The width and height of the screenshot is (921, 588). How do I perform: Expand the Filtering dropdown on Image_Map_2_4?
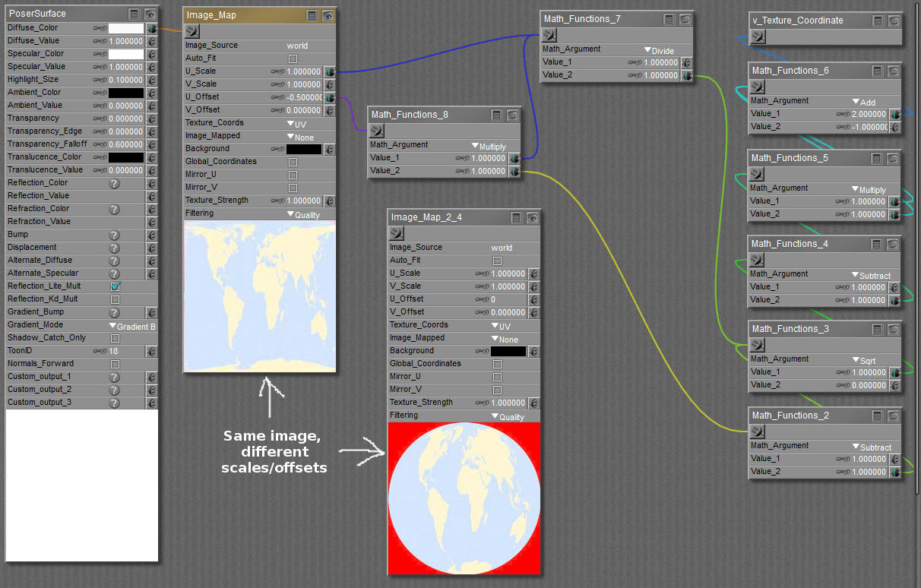click(508, 416)
